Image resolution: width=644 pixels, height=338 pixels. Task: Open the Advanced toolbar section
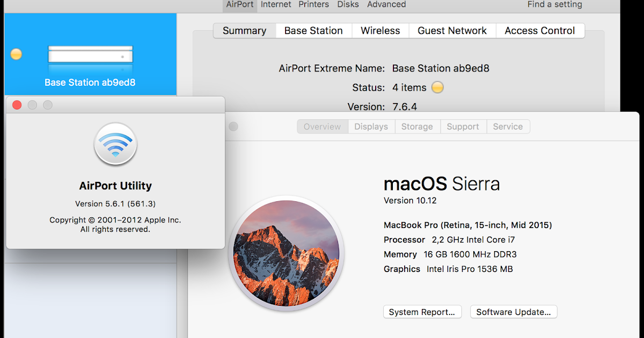click(386, 5)
